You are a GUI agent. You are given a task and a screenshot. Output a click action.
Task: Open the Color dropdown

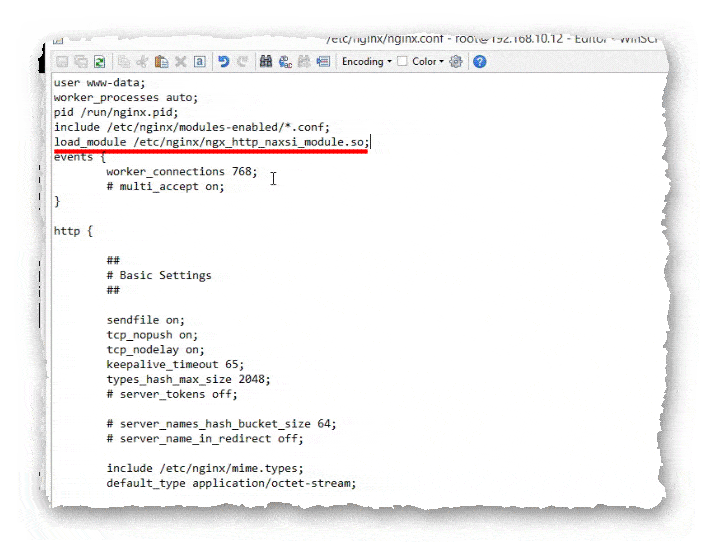pyautogui.click(x=427, y=61)
